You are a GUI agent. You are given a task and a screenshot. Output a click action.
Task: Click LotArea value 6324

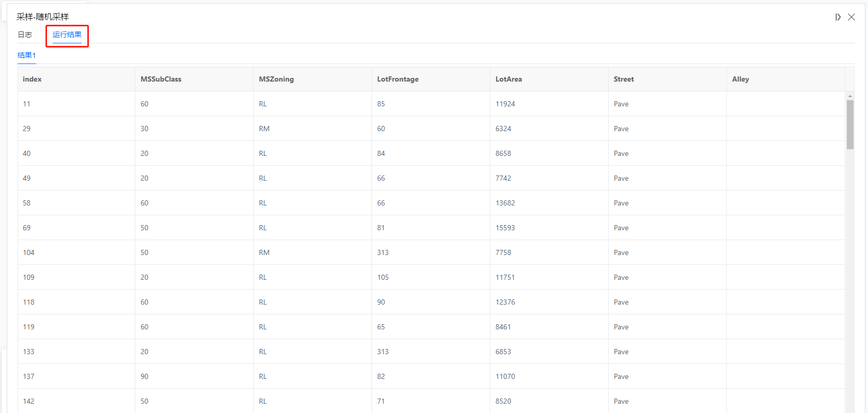point(503,129)
